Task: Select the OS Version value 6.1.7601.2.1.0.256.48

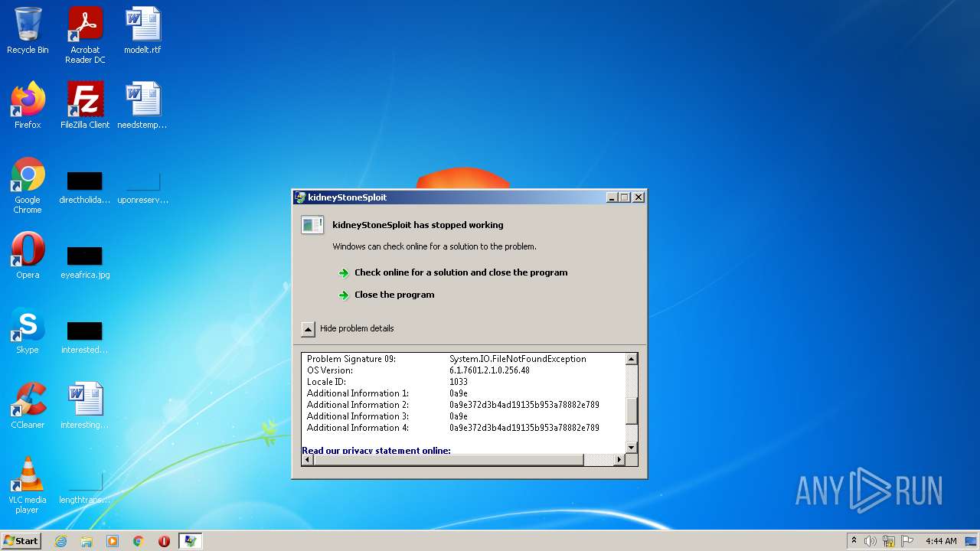Action: [489, 370]
